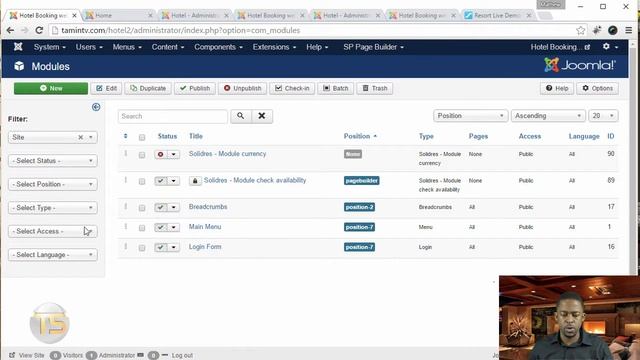Click the browser reload icon

(39, 30)
